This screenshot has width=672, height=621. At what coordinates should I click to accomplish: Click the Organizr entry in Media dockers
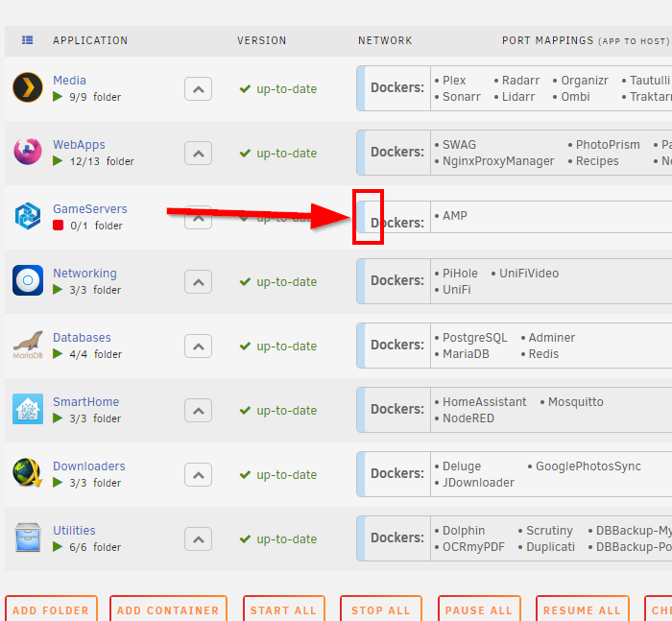(x=585, y=80)
